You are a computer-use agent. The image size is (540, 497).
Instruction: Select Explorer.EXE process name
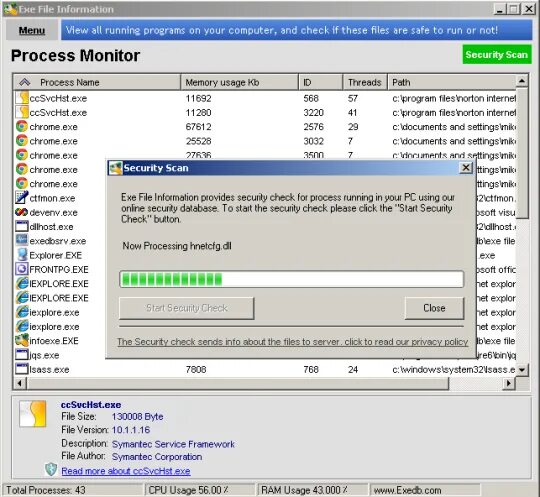pos(55,255)
